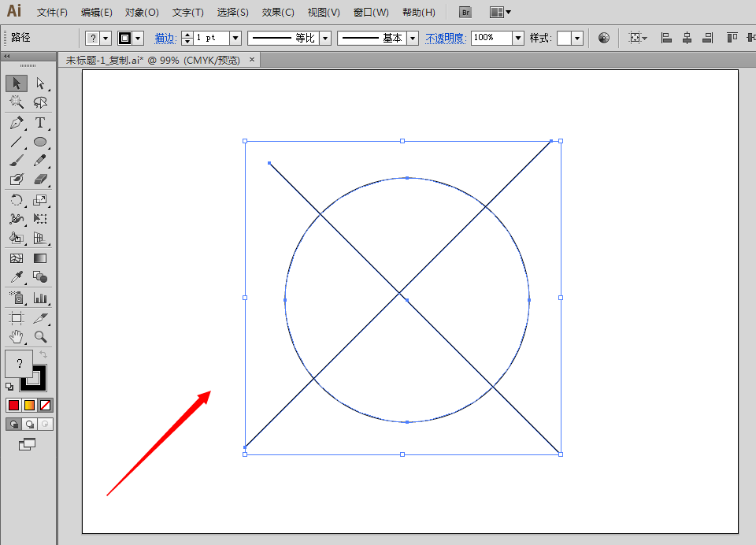
Task: Select the Column Graph tool
Action: click(x=40, y=298)
